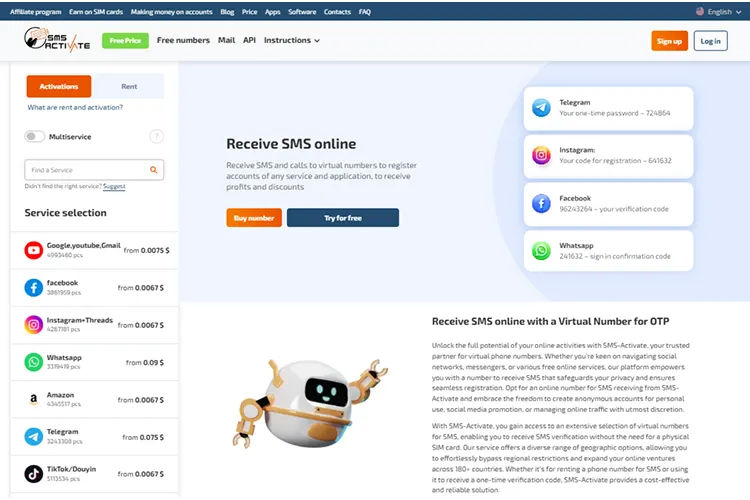Image resolution: width=750 pixels, height=500 pixels.
Task: Click the 'Service selection' heading
Action: [x=66, y=213]
